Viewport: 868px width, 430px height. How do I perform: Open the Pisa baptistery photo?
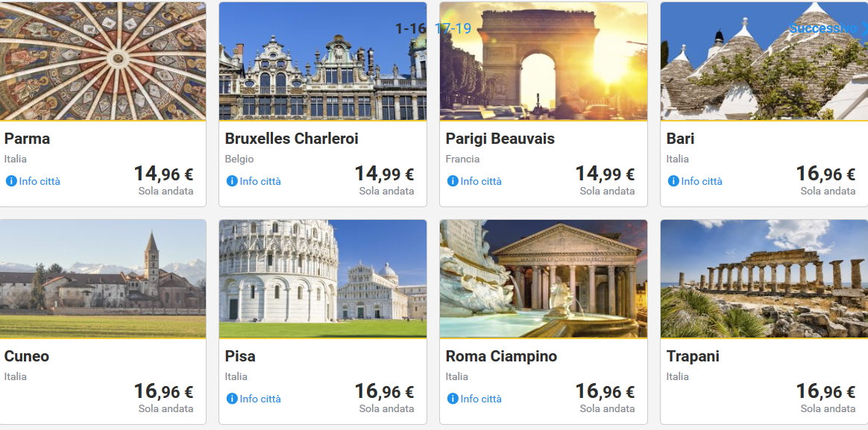coord(322,279)
